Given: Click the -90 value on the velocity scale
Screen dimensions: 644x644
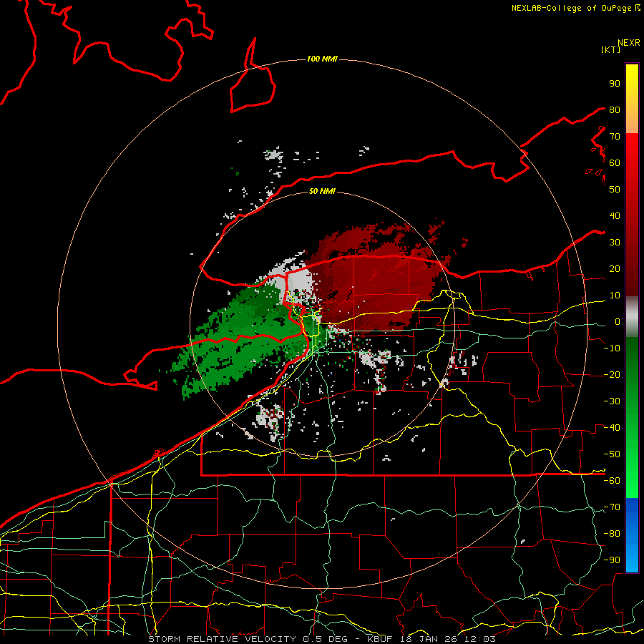Looking at the screenshot, I should [612, 560].
